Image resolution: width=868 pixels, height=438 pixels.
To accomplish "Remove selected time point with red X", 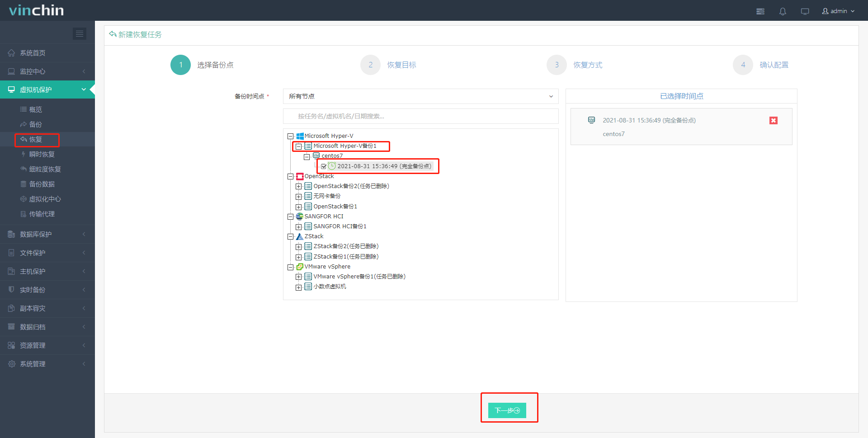I will (x=774, y=120).
